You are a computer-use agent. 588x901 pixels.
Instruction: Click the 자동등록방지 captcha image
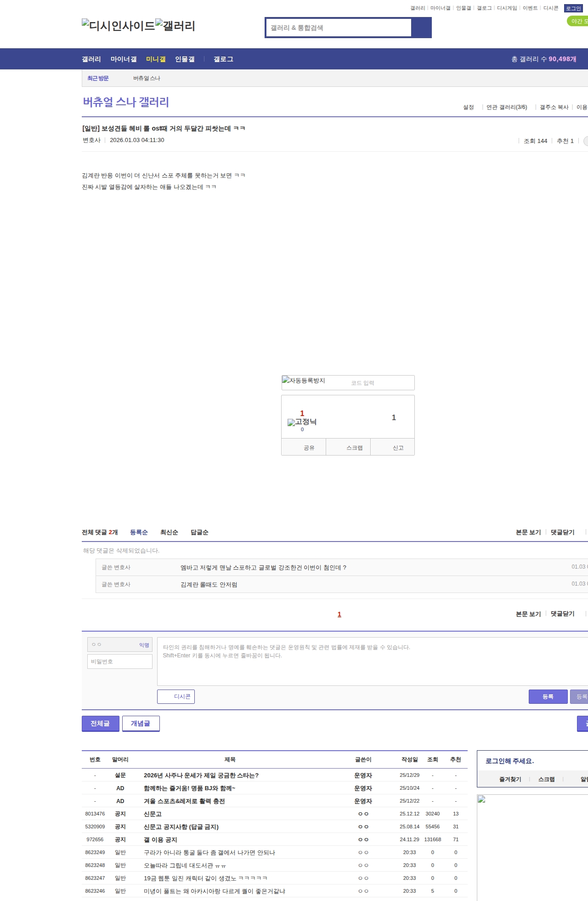click(x=304, y=381)
